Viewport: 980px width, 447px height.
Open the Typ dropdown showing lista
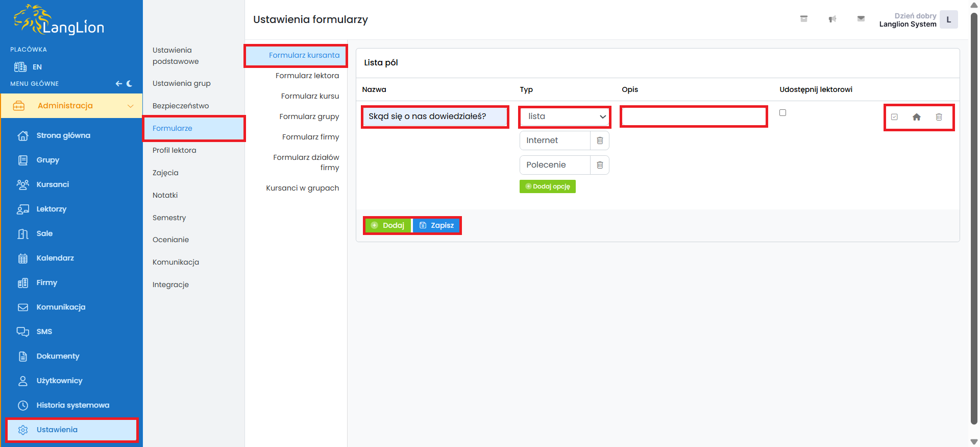[565, 116]
